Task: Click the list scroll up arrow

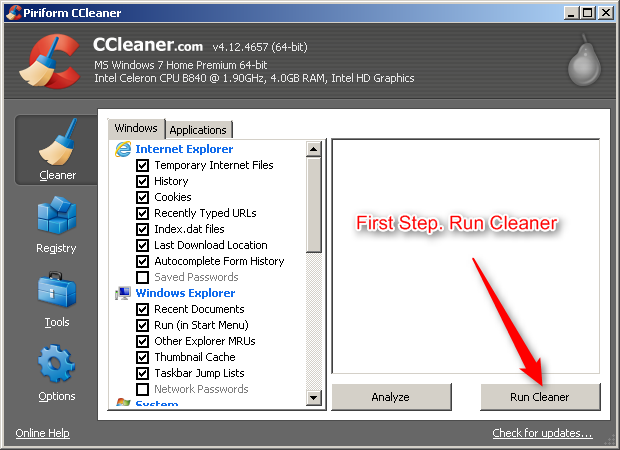Action: pos(314,149)
